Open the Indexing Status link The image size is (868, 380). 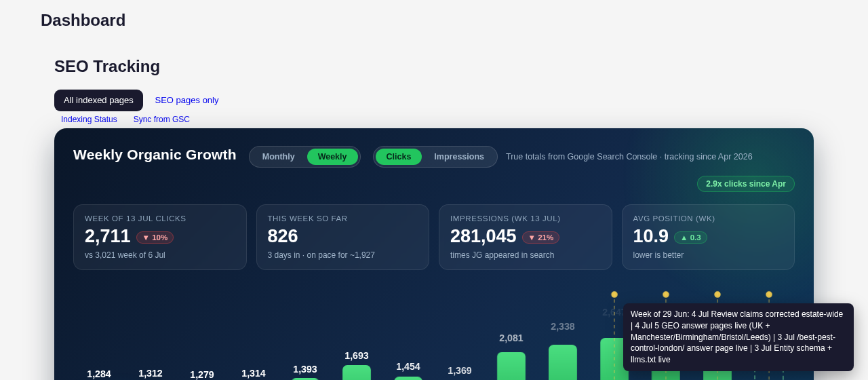point(89,119)
